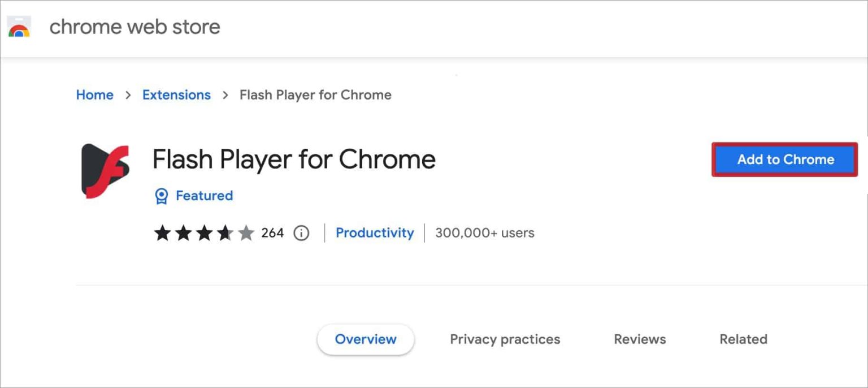Switch to the Privacy practices tab
The image size is (868, 388).
(505, 339)
